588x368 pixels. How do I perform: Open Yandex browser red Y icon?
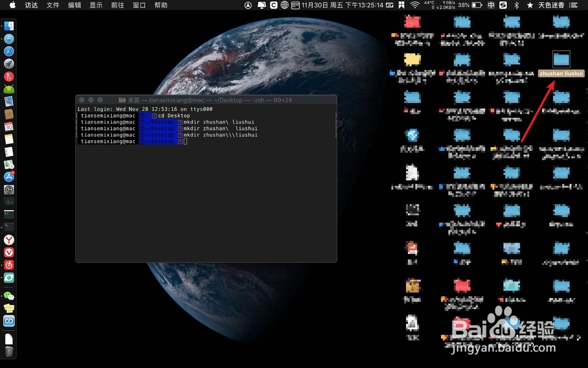9,240
